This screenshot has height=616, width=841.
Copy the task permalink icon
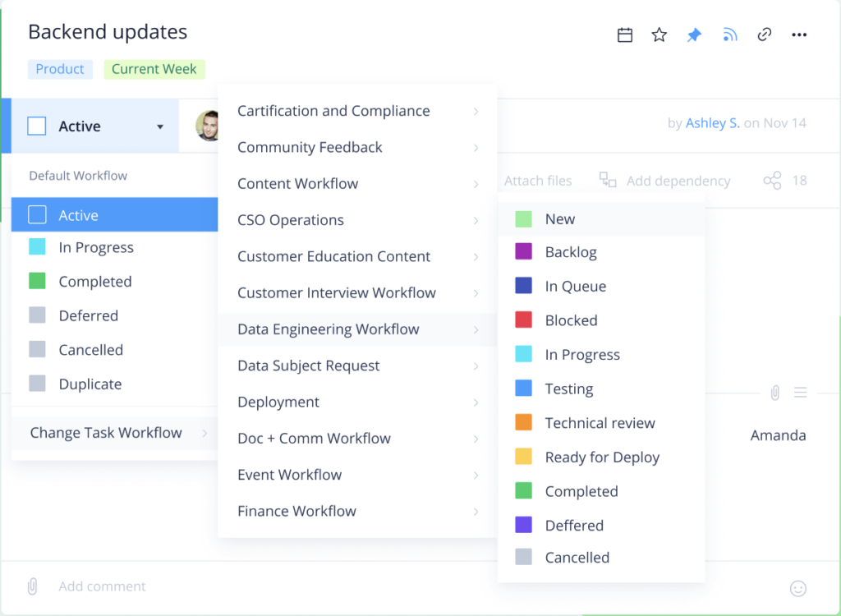(x=765, y=34)
